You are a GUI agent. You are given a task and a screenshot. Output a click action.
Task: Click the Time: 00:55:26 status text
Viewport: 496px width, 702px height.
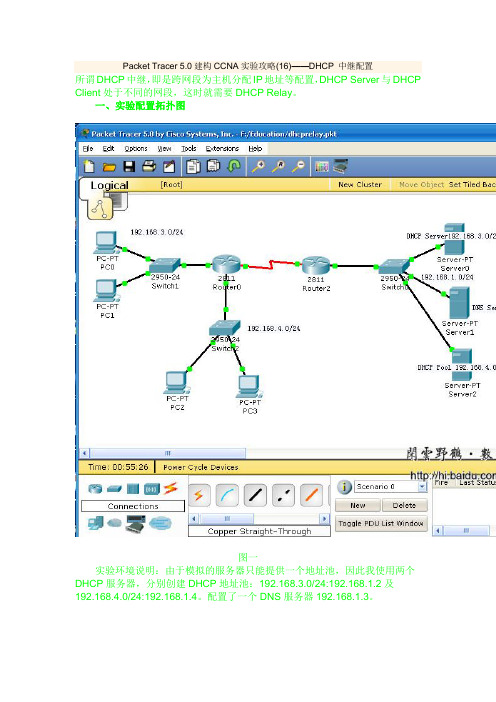[x=118, y=467]
